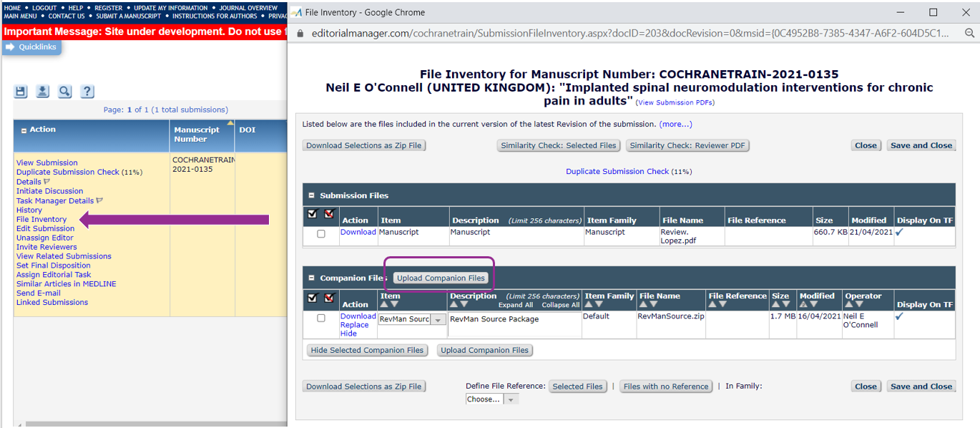The height and width of the screenshot is (428, 980).
Task: Click the magnifier search icon
Action: point(64,92)
